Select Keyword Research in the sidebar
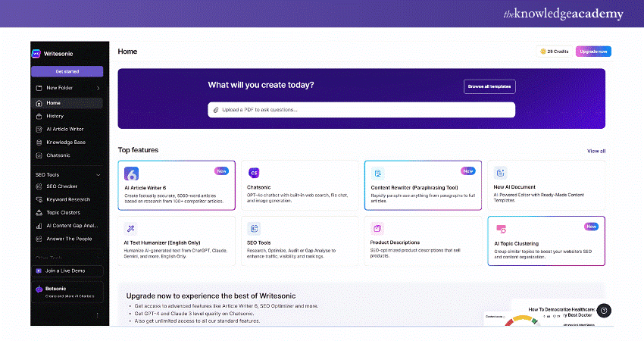This screenshot has width=644, height=341. coord(68,199)
